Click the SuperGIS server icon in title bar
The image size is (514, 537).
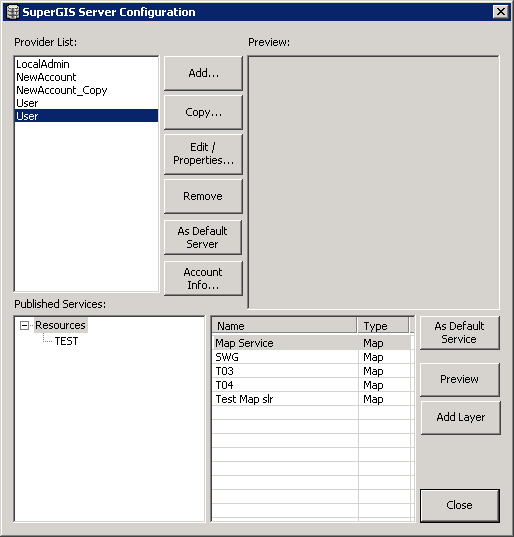click(13, 12)
